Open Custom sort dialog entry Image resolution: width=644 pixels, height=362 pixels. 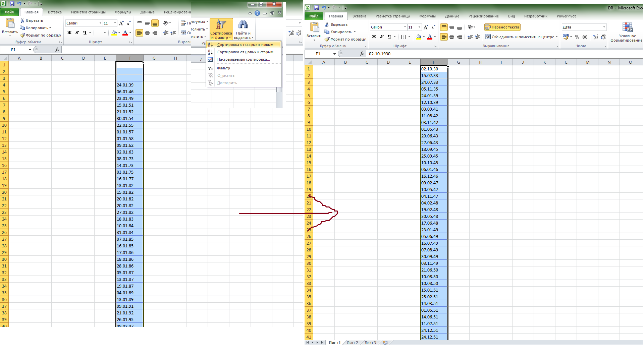(x=244, y=59)
